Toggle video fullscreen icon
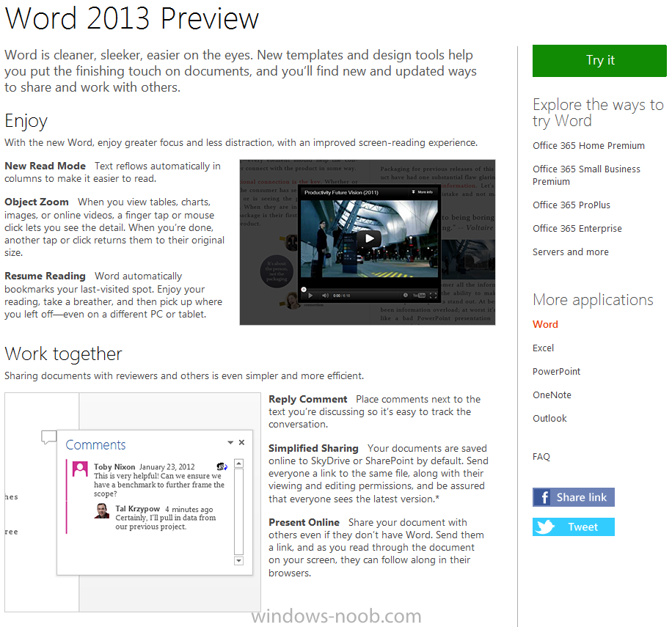This screenshot has width=672, height=627. pos(433,295)
